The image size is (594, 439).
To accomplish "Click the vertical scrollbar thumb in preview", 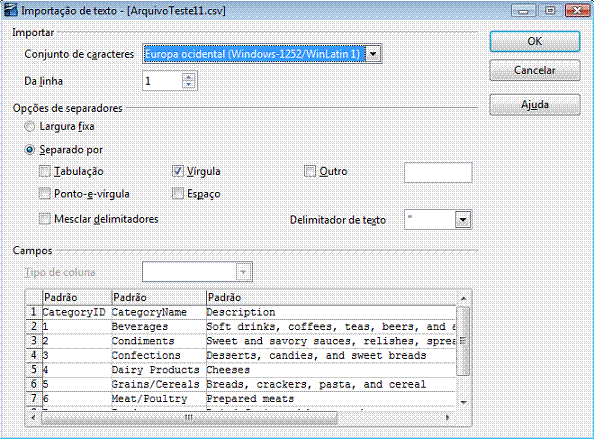I will [x=463, y=341].
